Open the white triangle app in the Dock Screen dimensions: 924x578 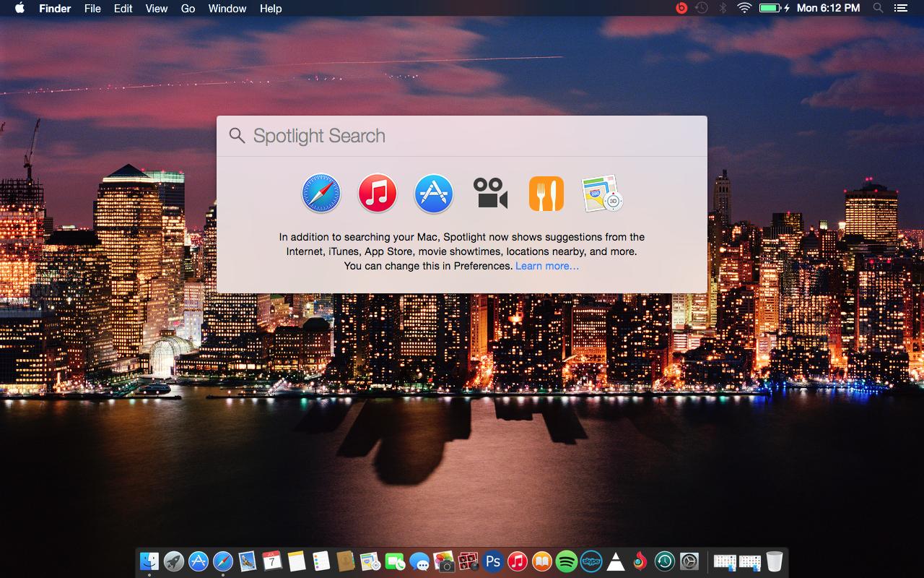point(616,561)
